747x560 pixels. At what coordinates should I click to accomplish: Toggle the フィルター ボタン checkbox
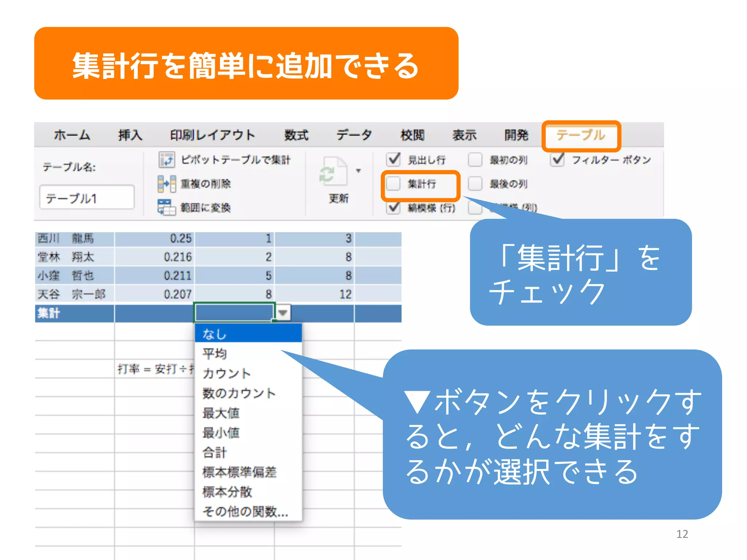tap(558, 159)
